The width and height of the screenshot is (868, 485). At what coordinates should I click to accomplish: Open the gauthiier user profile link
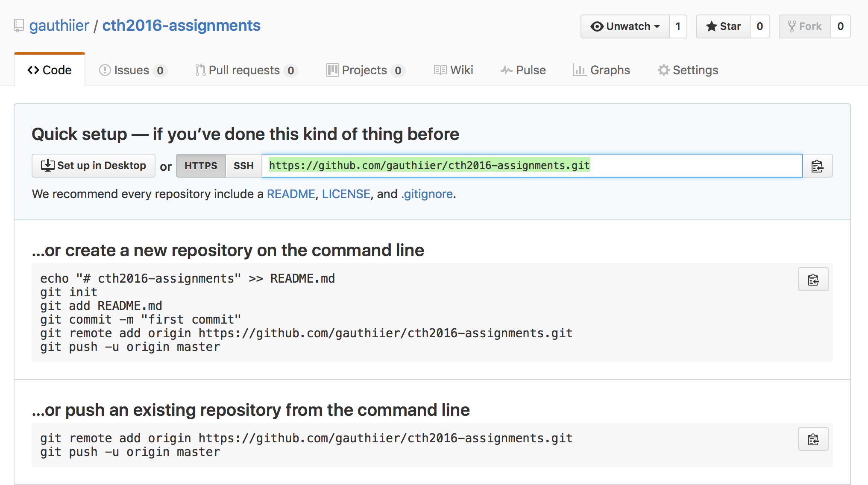click(x=59, y=26)
